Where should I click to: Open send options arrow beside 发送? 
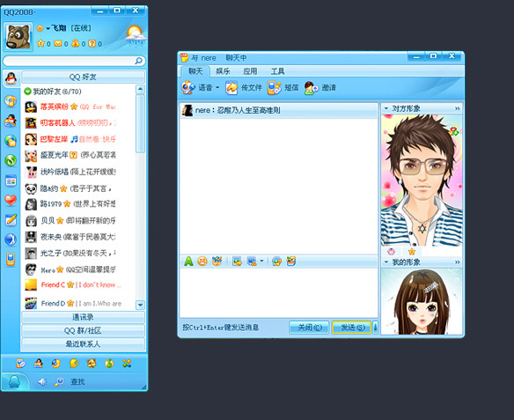click(375, 328)
